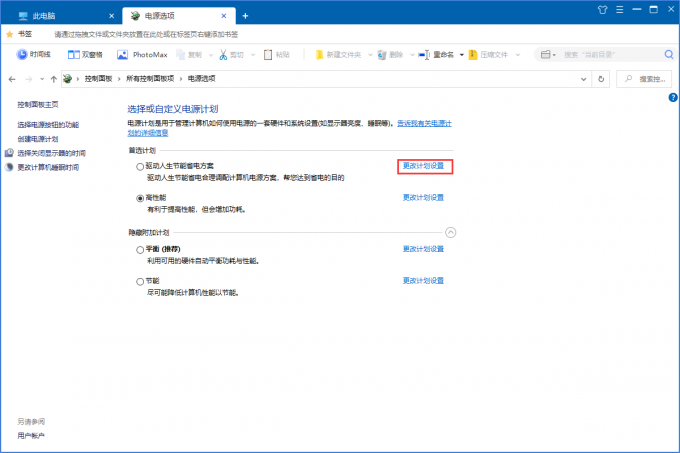Go forward with the right arrow
The height and width of the screenshot is (453, 680).
click(29, 79)
